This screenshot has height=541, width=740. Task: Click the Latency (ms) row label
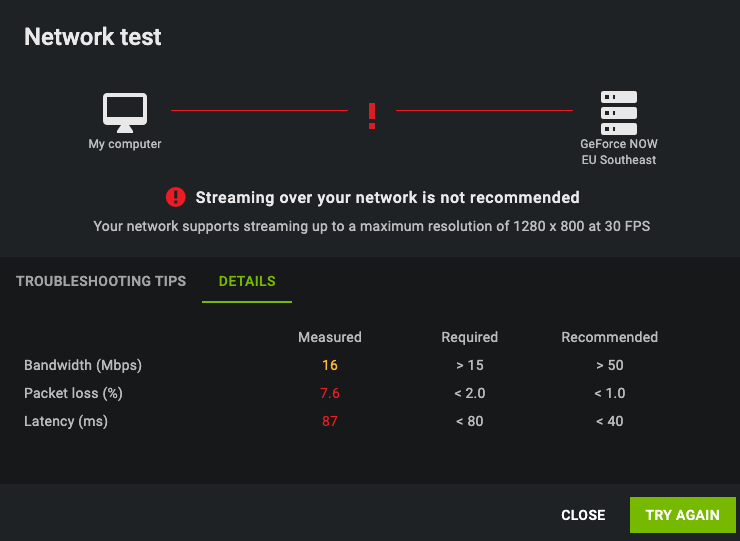click(66, 421)
